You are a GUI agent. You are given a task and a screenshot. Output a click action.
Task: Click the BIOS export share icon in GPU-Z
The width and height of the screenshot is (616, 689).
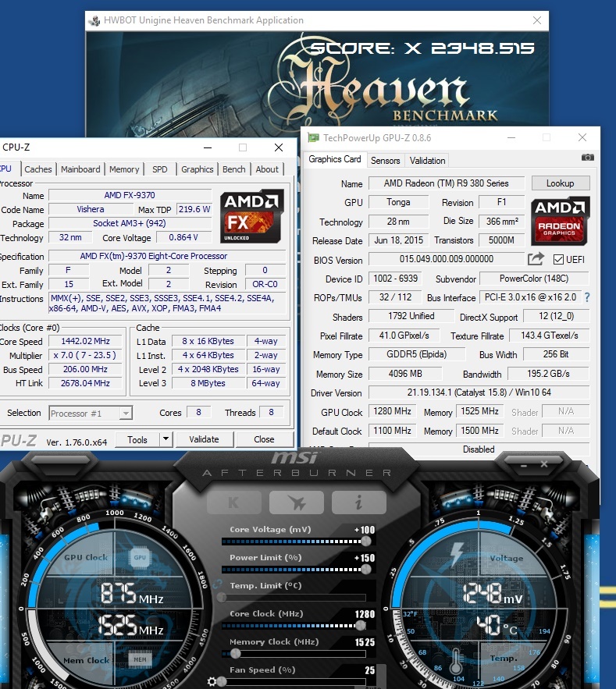tap(536, 259)
